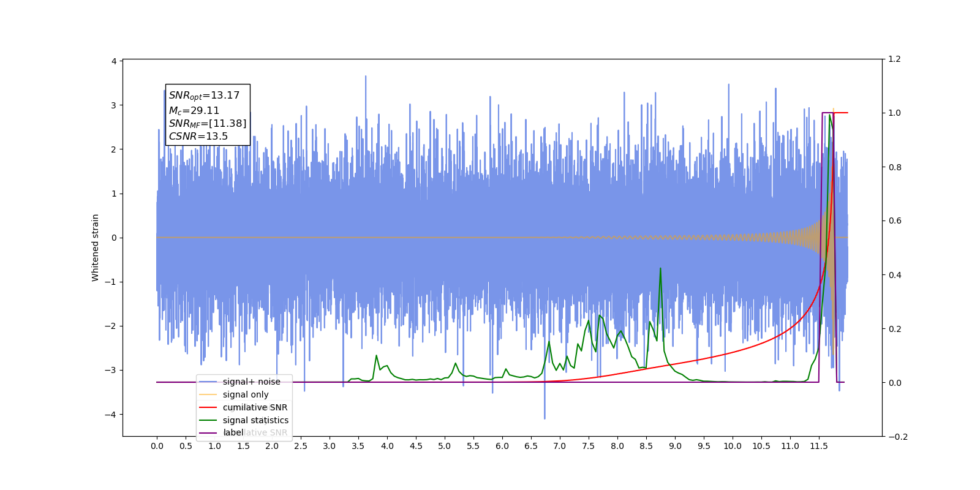Screen dimensions: 980x490
Task: Click the x-axis tick label 4.0
Action: [387, 446]
